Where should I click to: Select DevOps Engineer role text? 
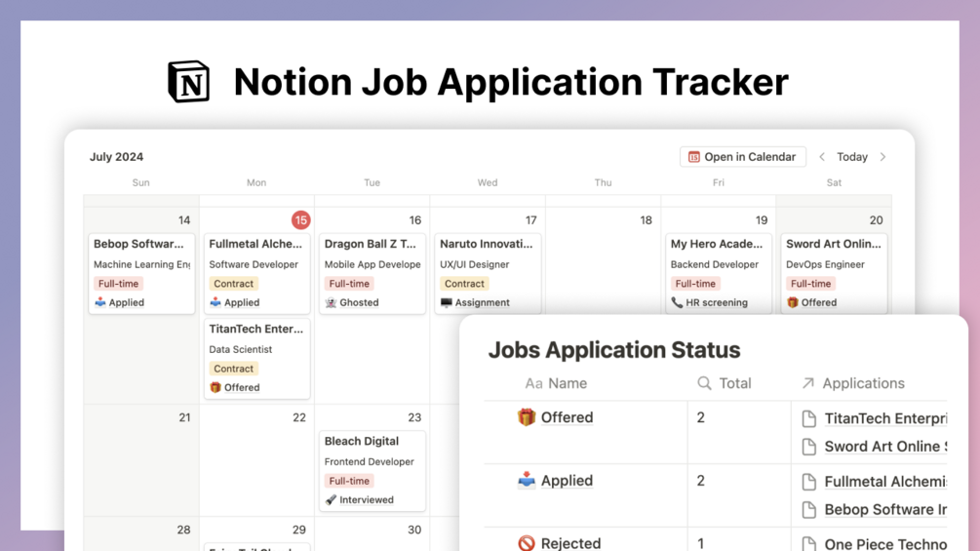point(825,264)
